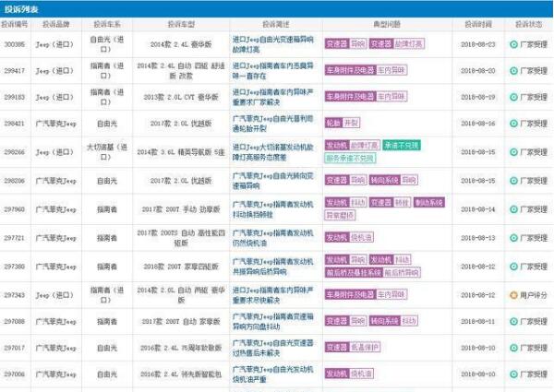Image resolution: width=554 pixels, height=392 pixels.
Task: Click the date 2018-08-23
Action: point(478,44)
